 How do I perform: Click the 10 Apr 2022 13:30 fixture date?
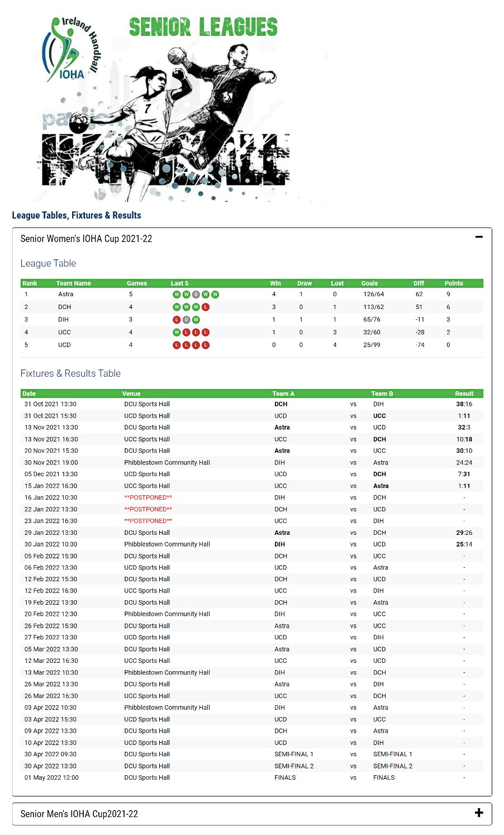click(50, 743)
